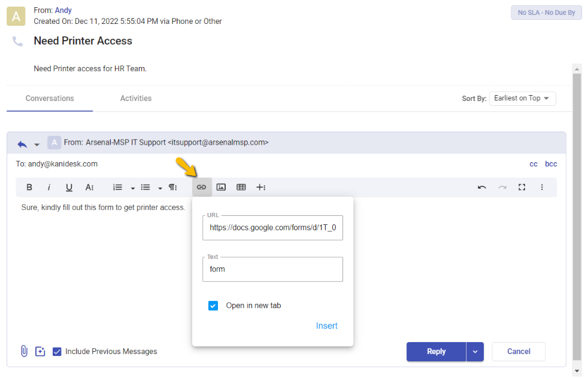The height and width of the screenshot is (378, 588).
Task: Click the sender avatar beside From Arsenal-MSP
Action: coord(54,142)
